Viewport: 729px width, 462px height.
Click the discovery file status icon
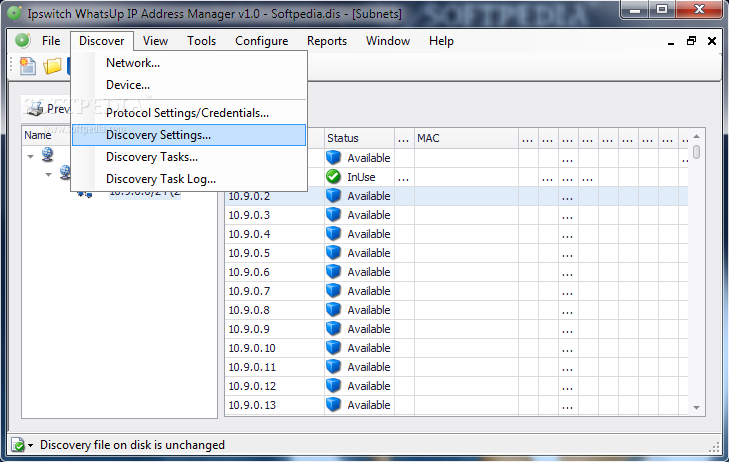18,445
